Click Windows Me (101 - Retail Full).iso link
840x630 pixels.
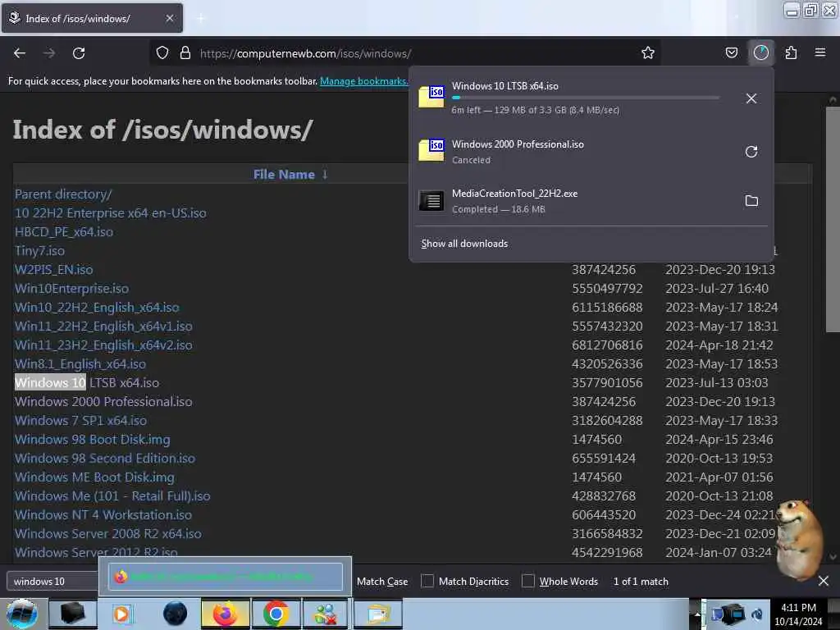112,495
